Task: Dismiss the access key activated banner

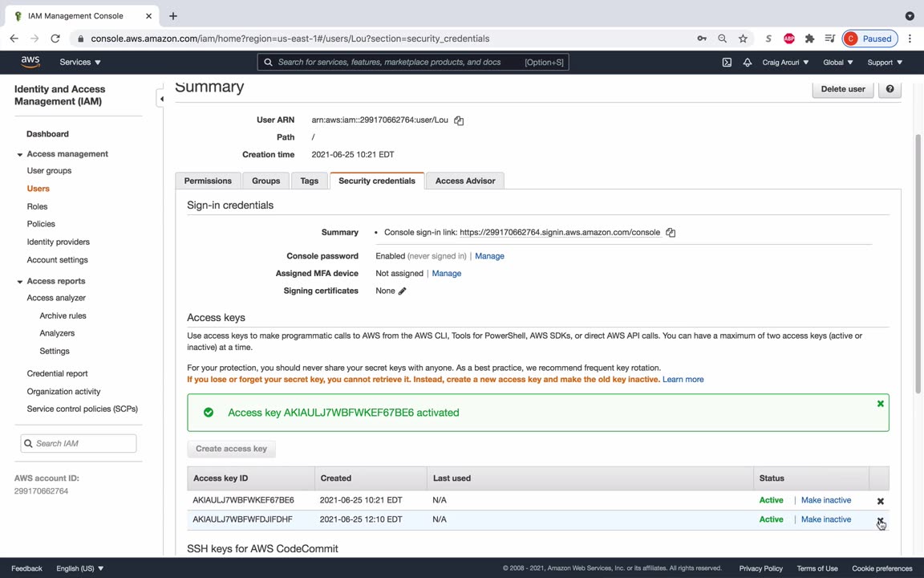Action: point(880,404)
